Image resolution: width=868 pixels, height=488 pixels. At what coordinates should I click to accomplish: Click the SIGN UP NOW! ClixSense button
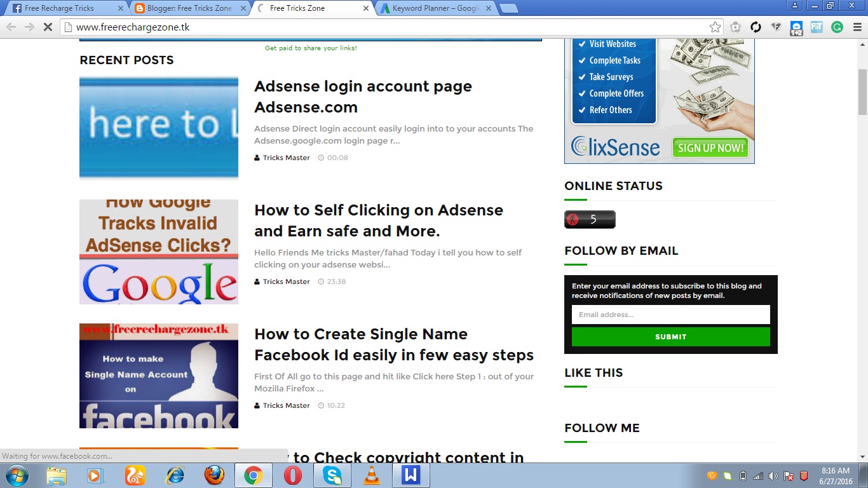pos(710,148)
